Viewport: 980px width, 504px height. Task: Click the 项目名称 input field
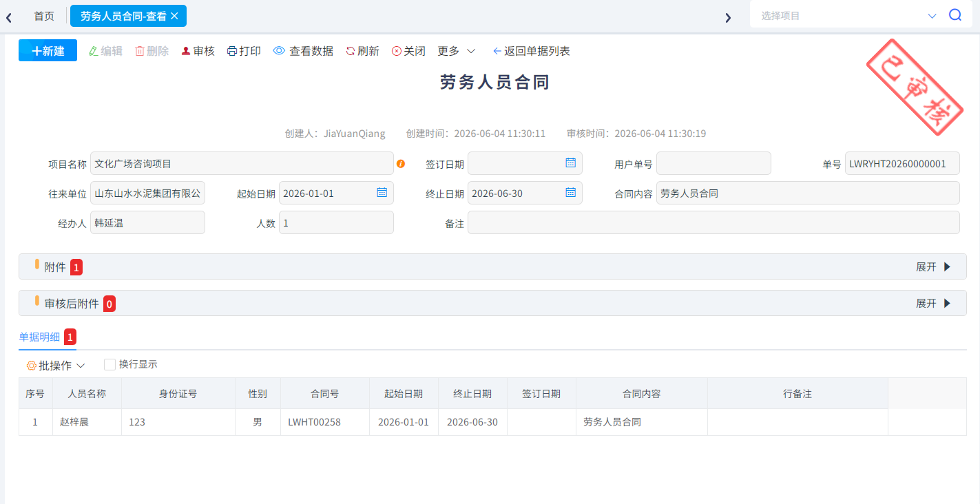pos(242,164)
